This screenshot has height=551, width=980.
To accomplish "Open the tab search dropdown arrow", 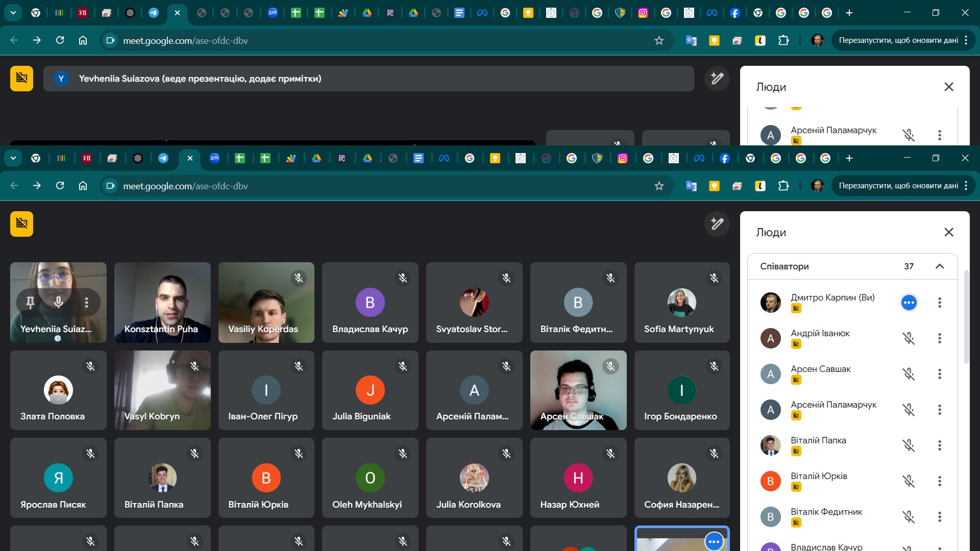I will click(13, 158).
